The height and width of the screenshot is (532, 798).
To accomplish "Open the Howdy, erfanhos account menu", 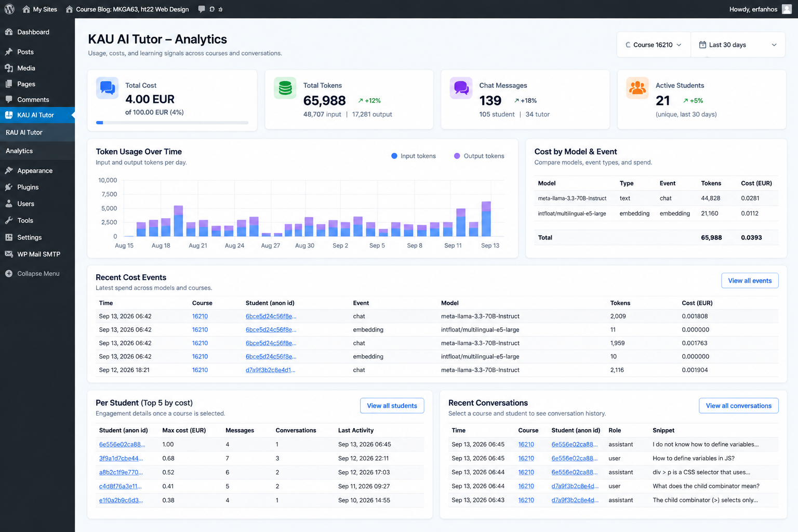I will point(760,9).
